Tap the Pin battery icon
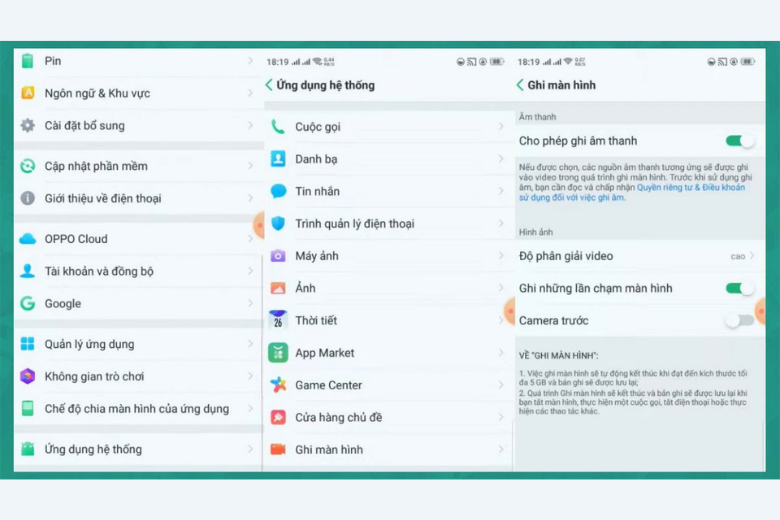 (x=27, y=61)
